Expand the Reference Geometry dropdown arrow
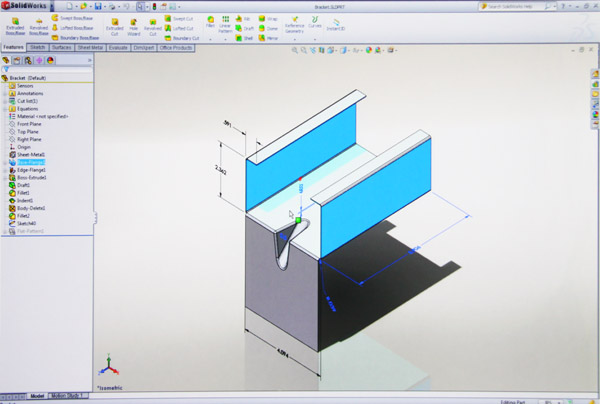The image size is (600, 404). (x=294, y=39)
